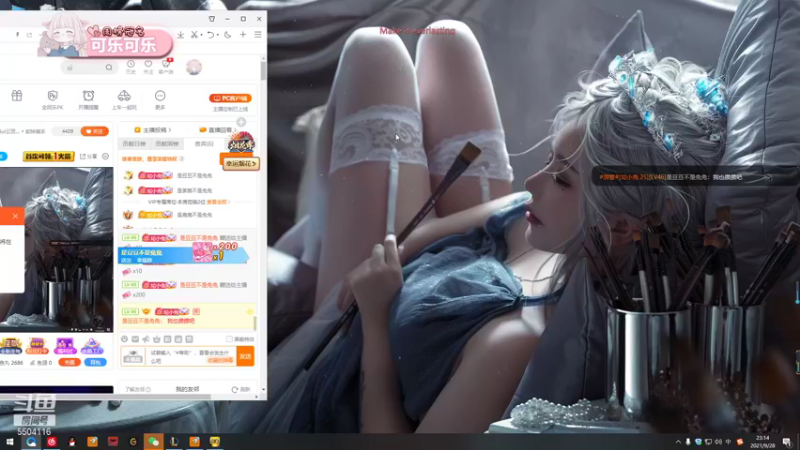Click the download arrow icon in browser toolbar
Viewport: 800px width, 450px height.
coord(181,35)
